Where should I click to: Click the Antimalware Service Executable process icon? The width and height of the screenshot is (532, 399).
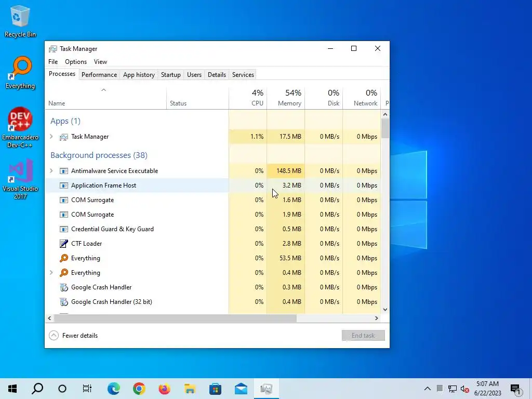pyautogui.click(x=64, y=171)
